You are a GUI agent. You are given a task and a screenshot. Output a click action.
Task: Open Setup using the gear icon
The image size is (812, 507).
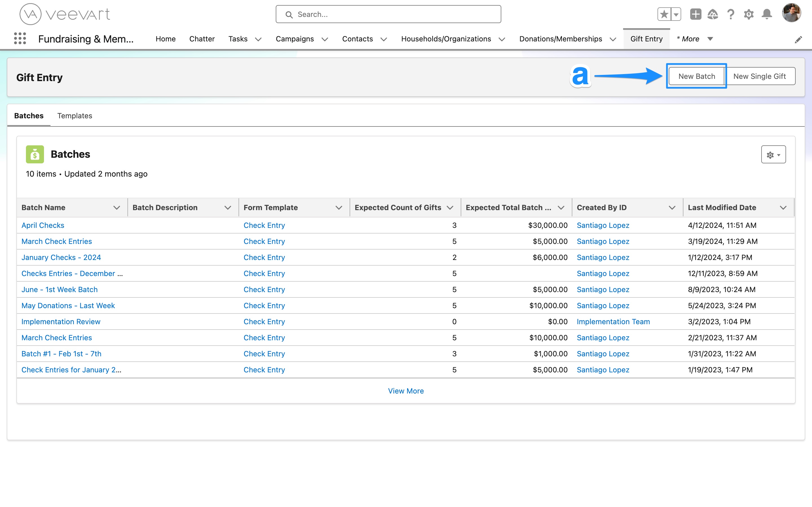tap(749, 14)
